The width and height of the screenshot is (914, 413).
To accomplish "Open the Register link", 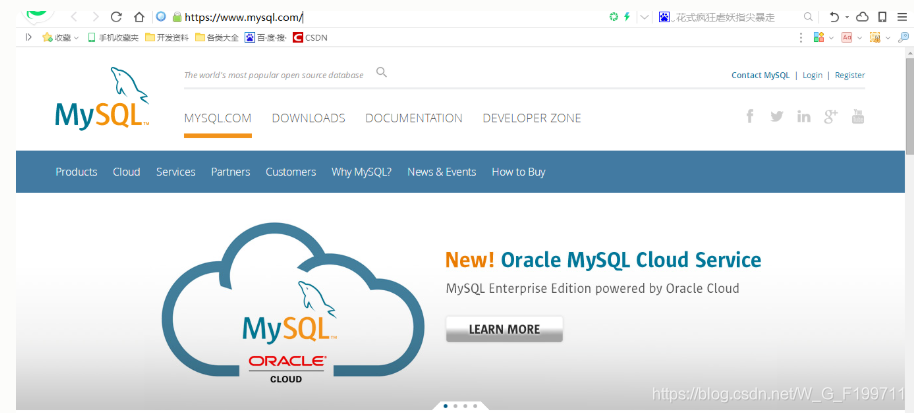I will point(850,75).
